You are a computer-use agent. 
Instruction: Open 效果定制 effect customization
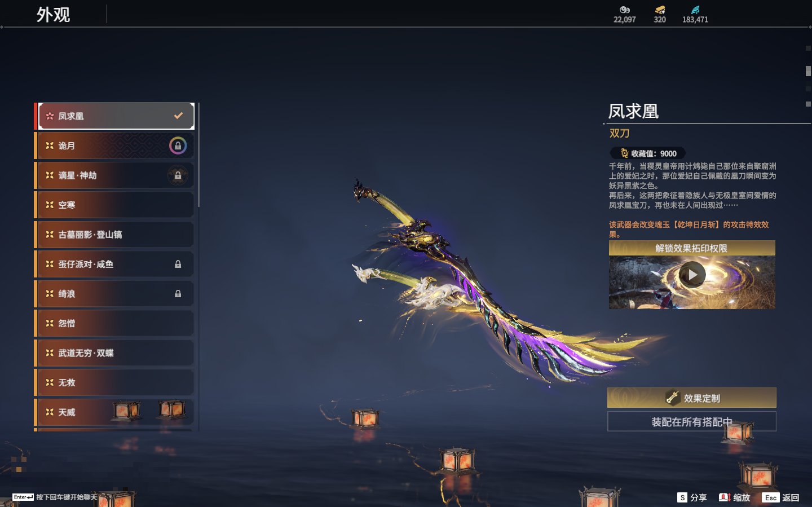point(692,398)
